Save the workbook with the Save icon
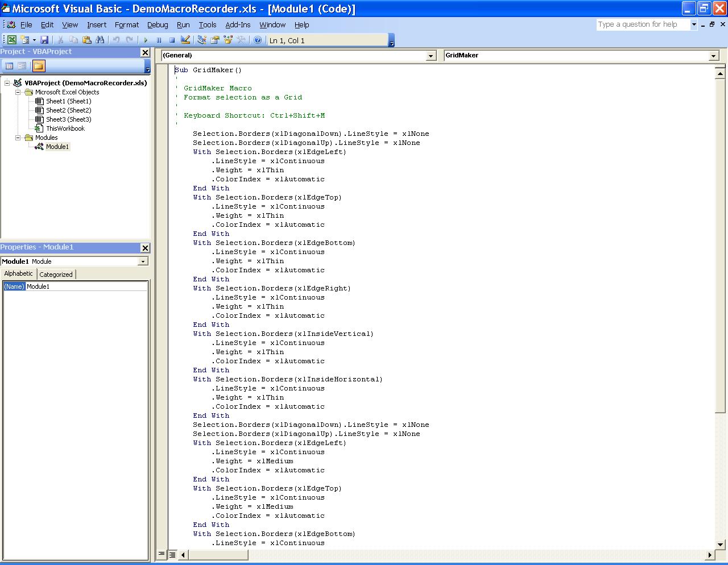The image size is (728, 565). [44, 40]
